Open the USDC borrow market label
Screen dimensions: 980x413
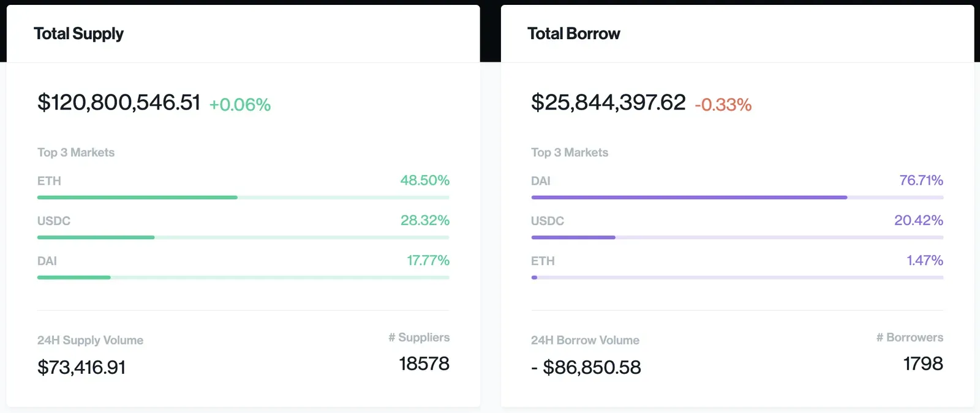click(548, 221)
